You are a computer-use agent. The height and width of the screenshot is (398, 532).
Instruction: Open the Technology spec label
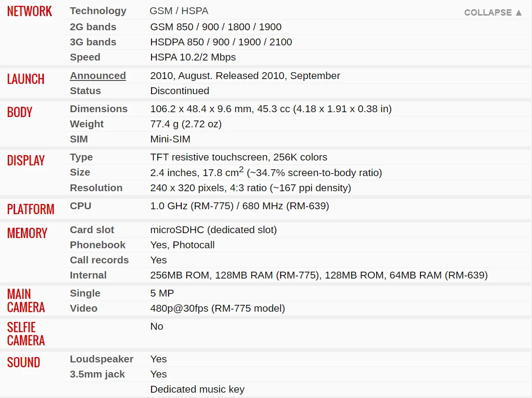[x=98, y=11]
